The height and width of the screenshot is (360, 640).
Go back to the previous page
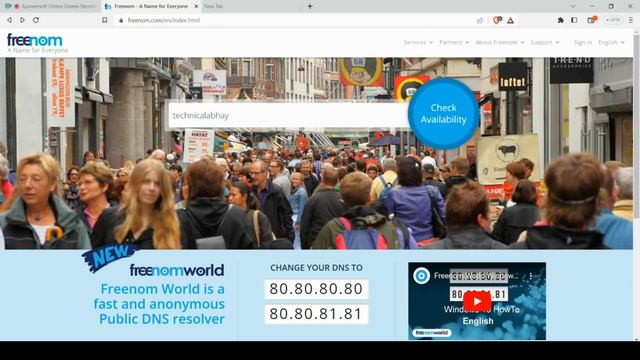(x=9, y=20)
